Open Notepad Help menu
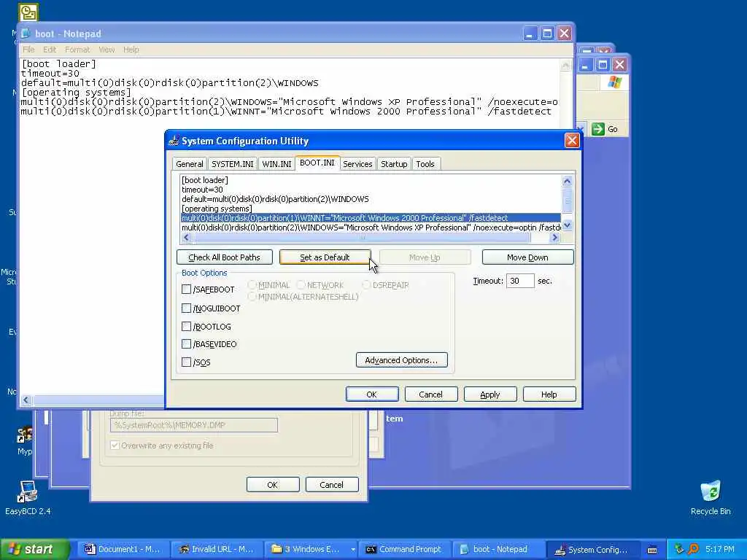The image size is (747, 560). (131, 50)
